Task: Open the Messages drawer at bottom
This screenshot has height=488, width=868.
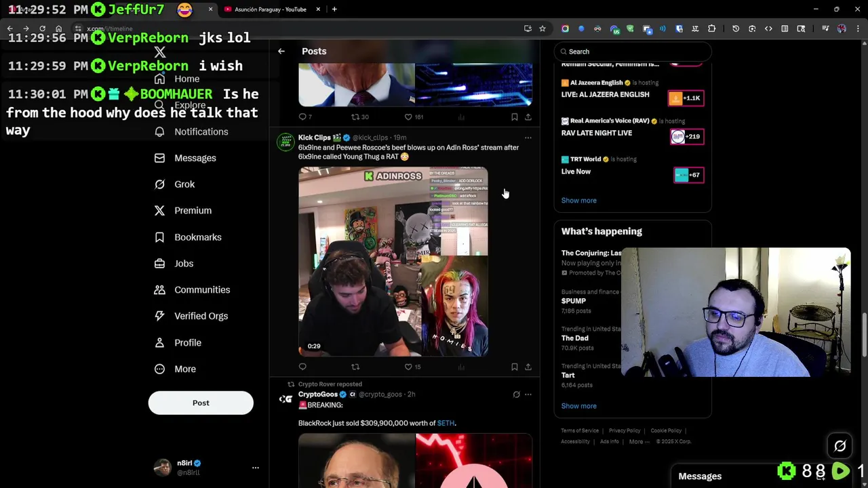Action: point(700,476)
